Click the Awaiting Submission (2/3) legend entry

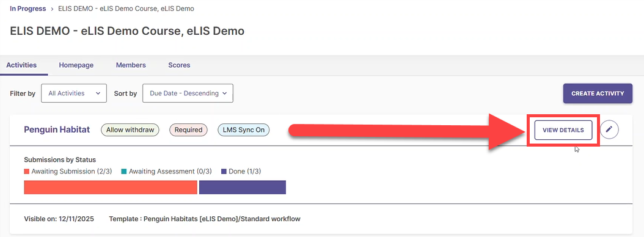click(x=68, y=171)
